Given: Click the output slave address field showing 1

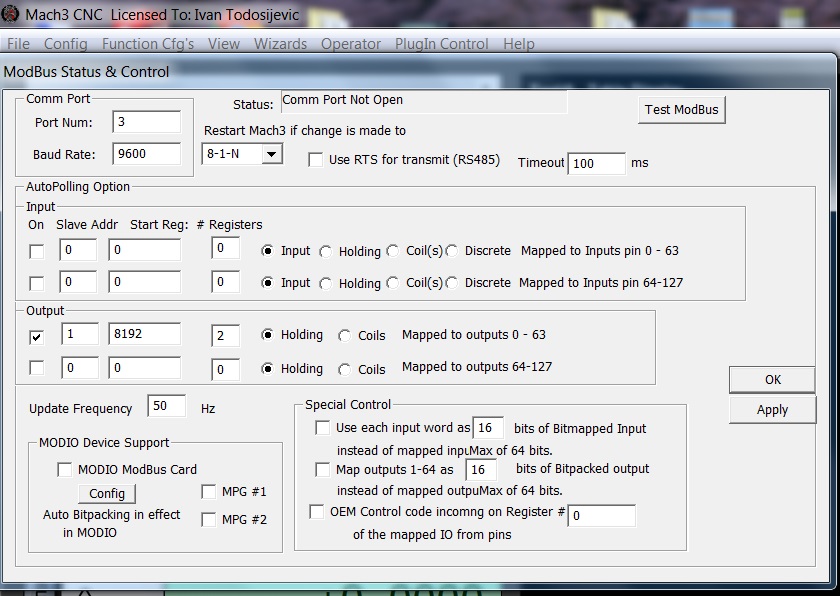Looking at the screenshot, I should point(80,334).
